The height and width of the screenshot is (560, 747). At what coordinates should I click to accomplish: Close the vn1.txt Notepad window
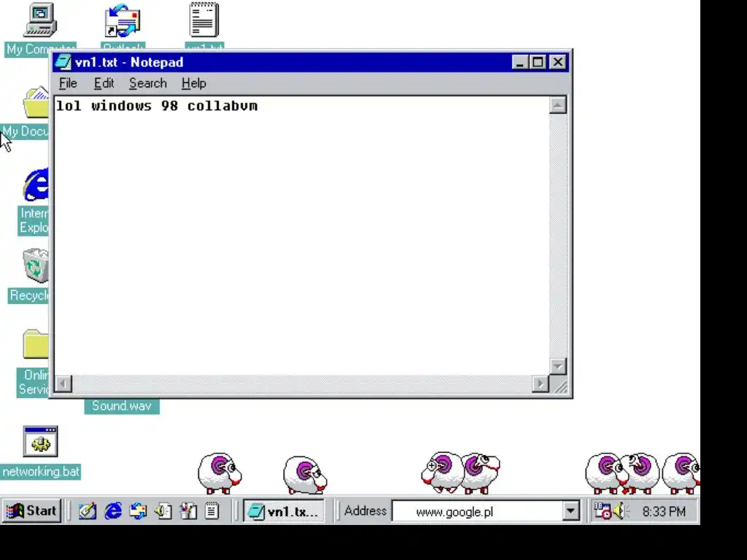click(x=558, y=63)
